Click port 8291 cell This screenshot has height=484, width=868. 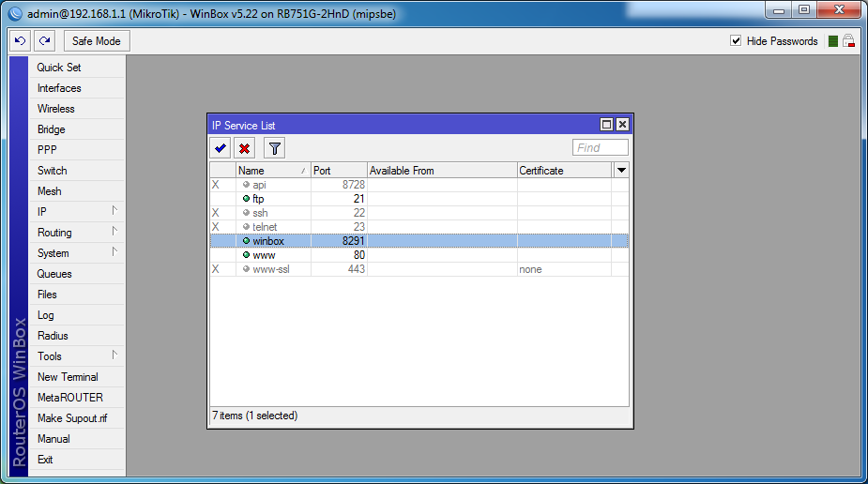click(339, 241)
